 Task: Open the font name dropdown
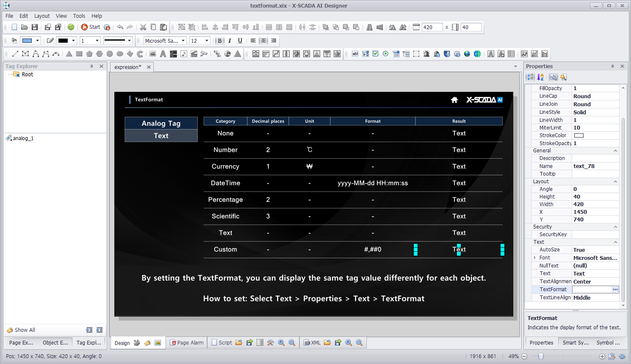(183, 41)
